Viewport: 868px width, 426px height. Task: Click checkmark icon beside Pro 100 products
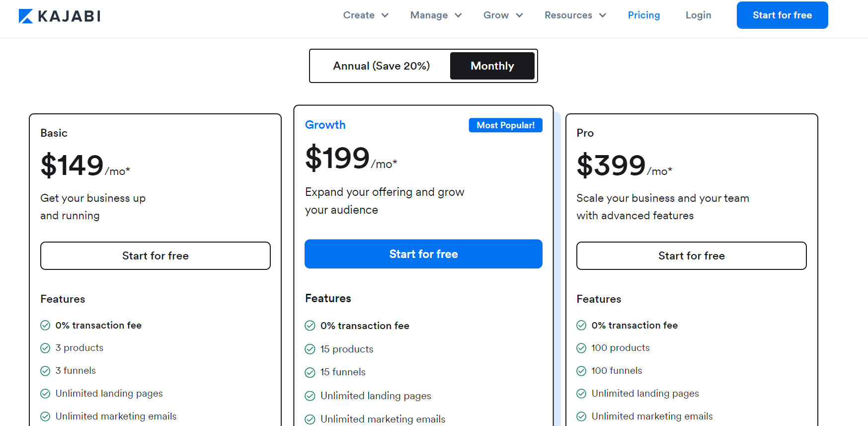tap(581, 348)
